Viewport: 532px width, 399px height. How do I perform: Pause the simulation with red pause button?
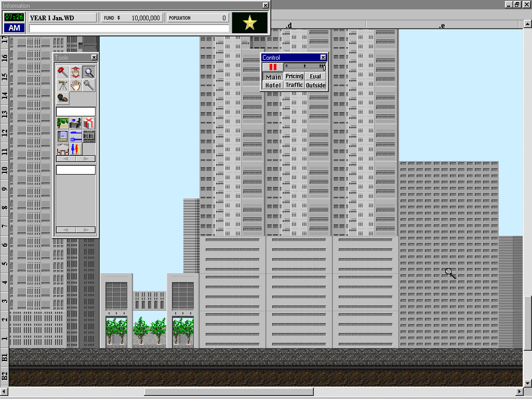pos(273,67)
